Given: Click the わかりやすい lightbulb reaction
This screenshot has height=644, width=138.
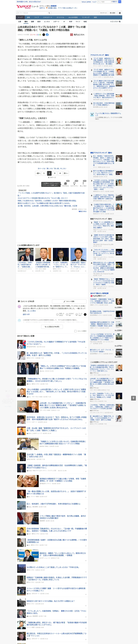Looking at the screenshot, I should pos(74,184).
